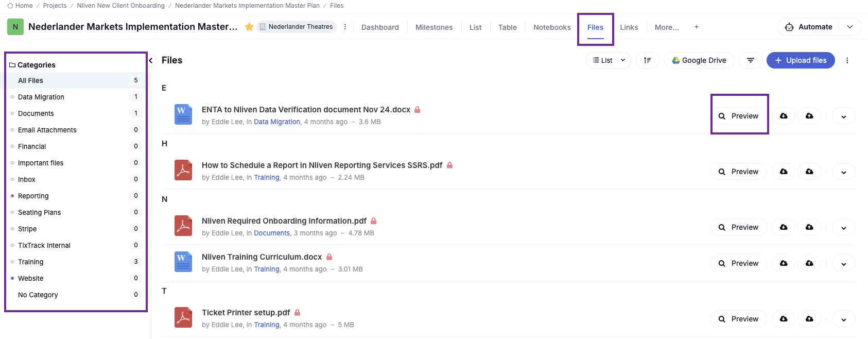
Task: Open the Milestones tab
Action: pos(434,27)
